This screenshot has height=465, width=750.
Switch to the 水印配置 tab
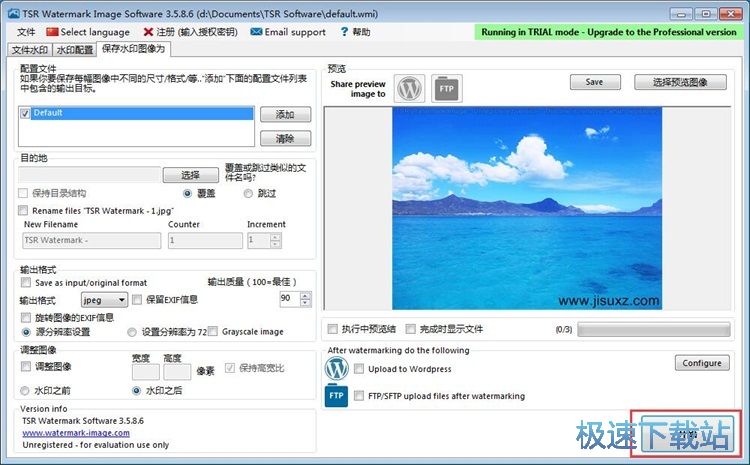74,50
